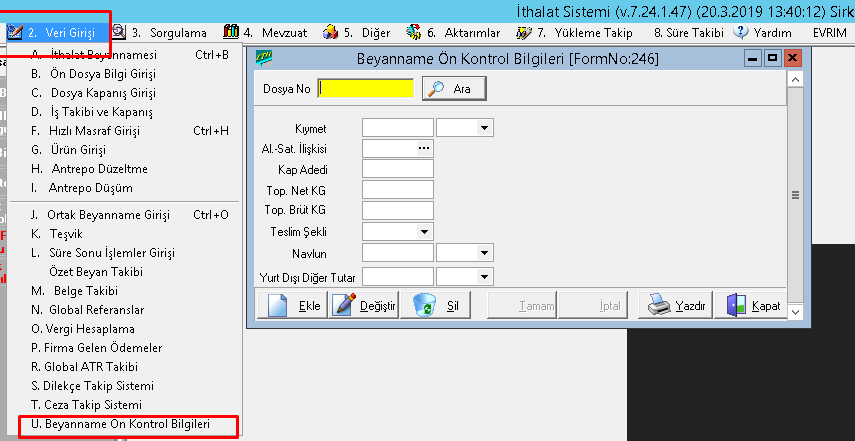This screenshot has height=441, width=855.
Task: Click the Sil recycle bin button
Action: pyautogui.click(x=435, y=305)
